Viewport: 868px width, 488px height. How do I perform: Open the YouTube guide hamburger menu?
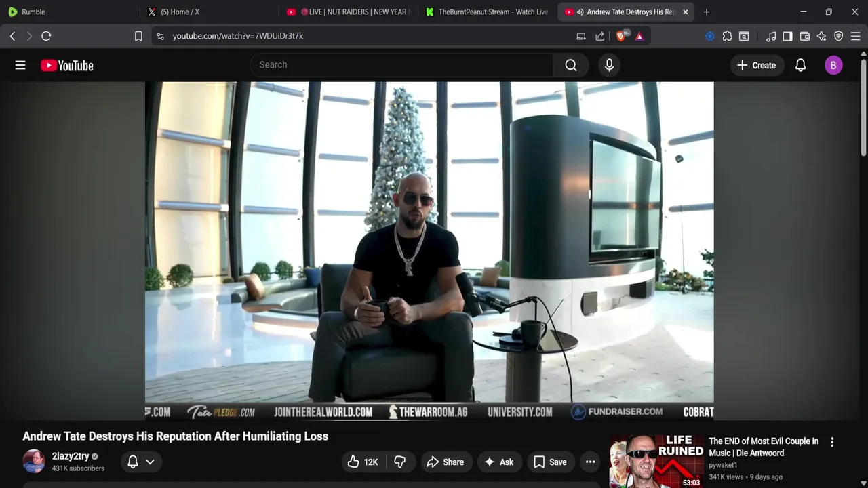[20, 65]
